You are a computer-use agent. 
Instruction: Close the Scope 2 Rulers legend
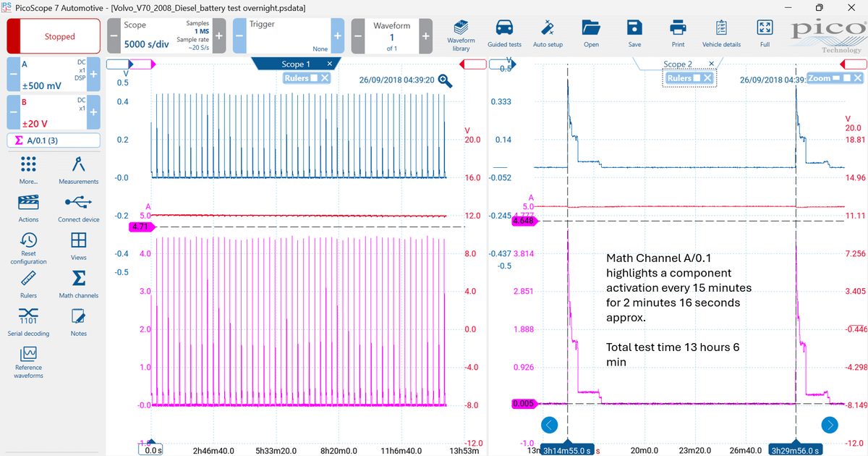click(x=707, y=78)
